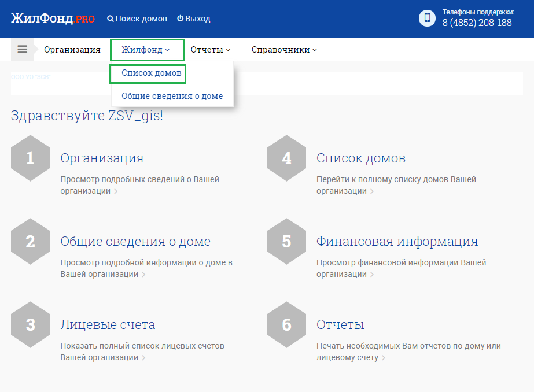Choose Общие сведения о доме menu entry
Image resolution: width=534 pixels, height=392 pixels.
[x=172, y=96]
